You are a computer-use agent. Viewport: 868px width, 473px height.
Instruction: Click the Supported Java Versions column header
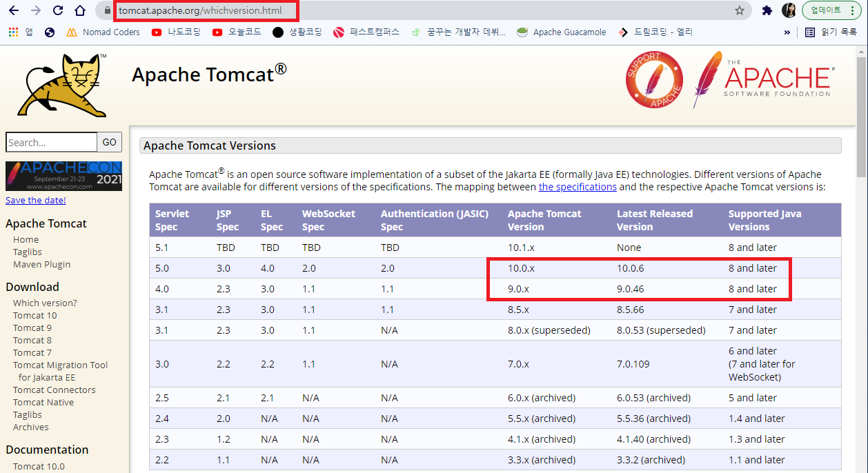765,220
